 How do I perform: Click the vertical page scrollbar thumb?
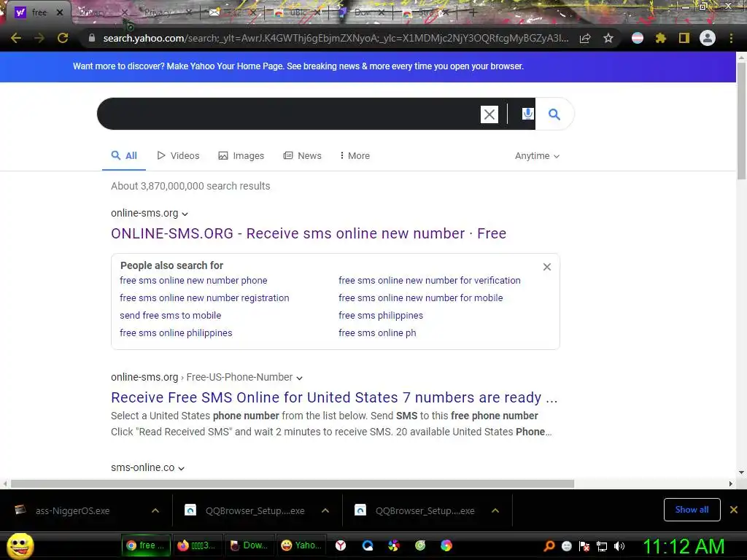[x=741, y=121]
